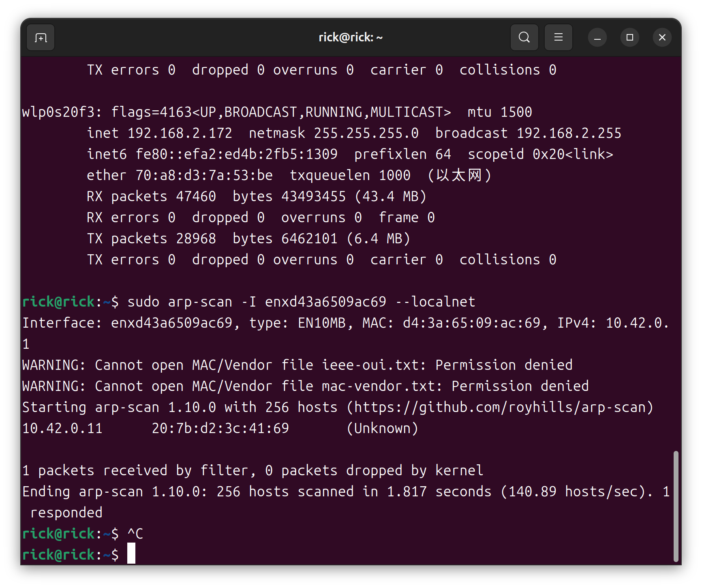Click the 'ieee-oui.txt:' file name
The height and width of the screenshot is (588, 702).
click(x=374, y=365)
